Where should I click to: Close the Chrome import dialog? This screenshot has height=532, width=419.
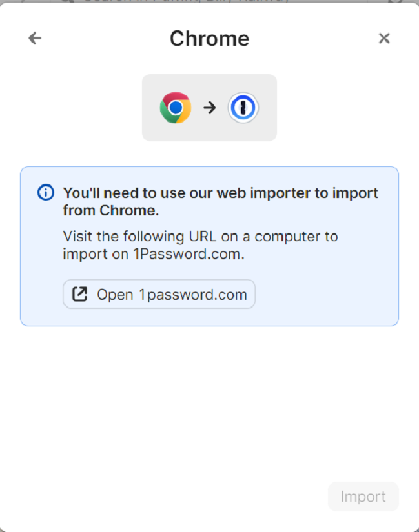[x=384, y=38]
